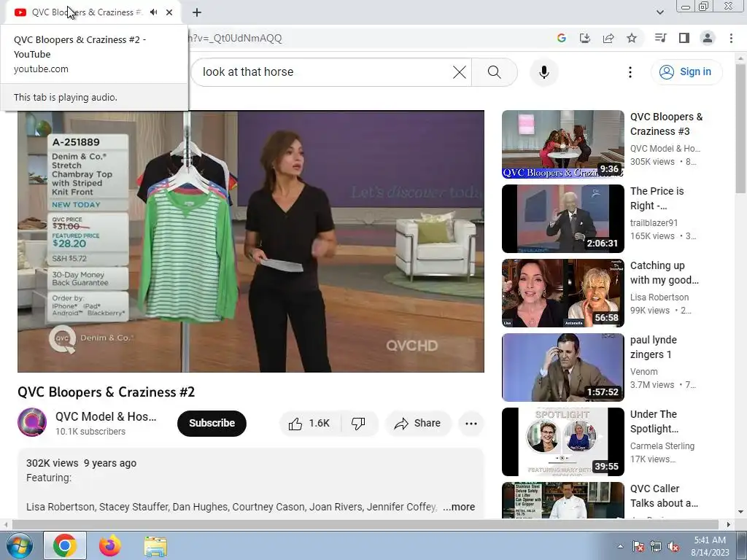
Task: Click the vertical page scrollbar
Action: [x=740, y=128]
